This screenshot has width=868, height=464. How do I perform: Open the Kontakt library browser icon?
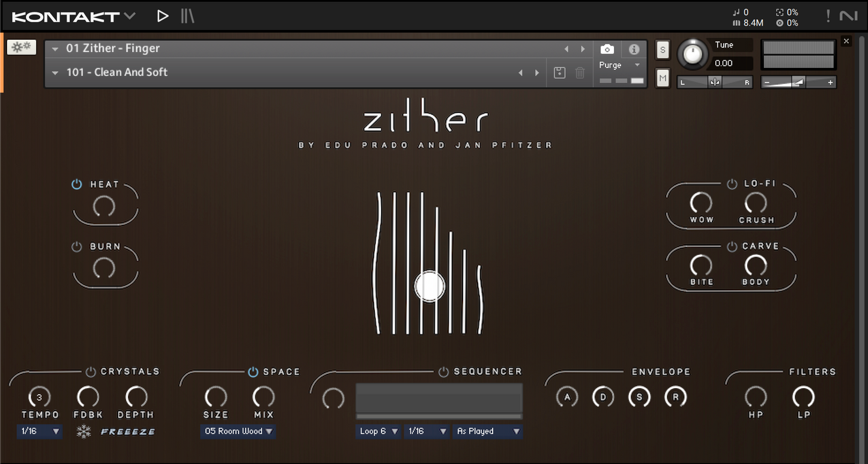tap(187, 16)
